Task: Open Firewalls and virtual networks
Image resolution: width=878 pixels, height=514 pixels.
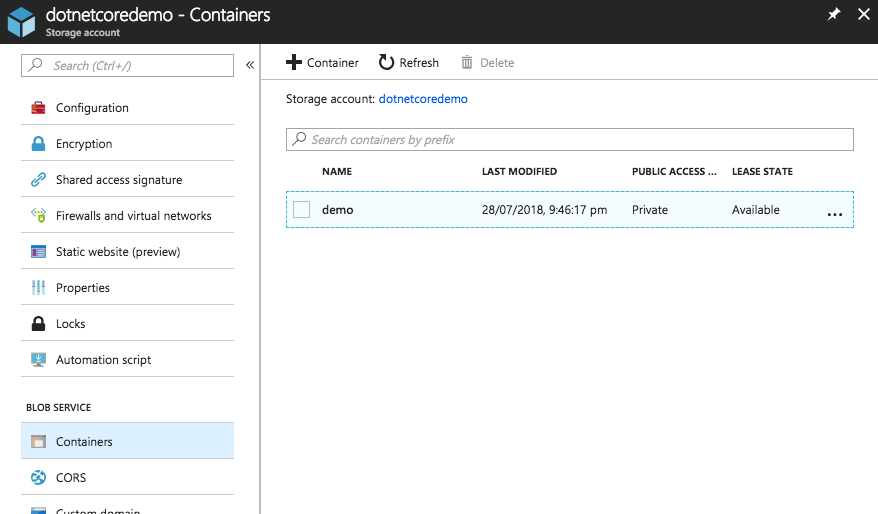Action: pos(127,216)
